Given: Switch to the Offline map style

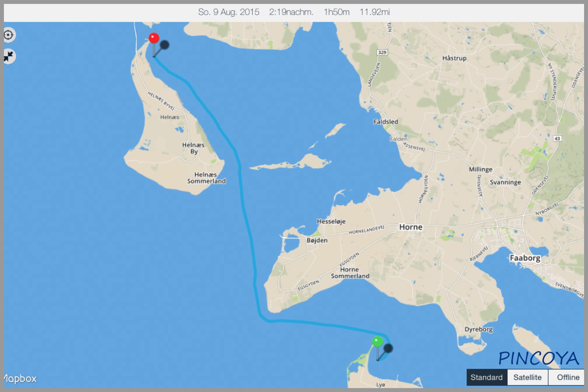Looking at the screenshot, I should point(567,377).
